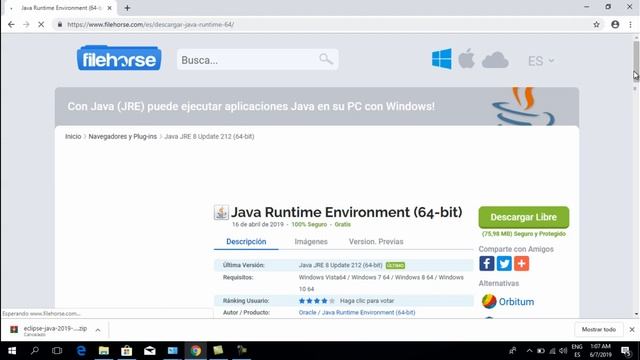
Task: Click Descargar Libre button
Action: coord(524,217)
